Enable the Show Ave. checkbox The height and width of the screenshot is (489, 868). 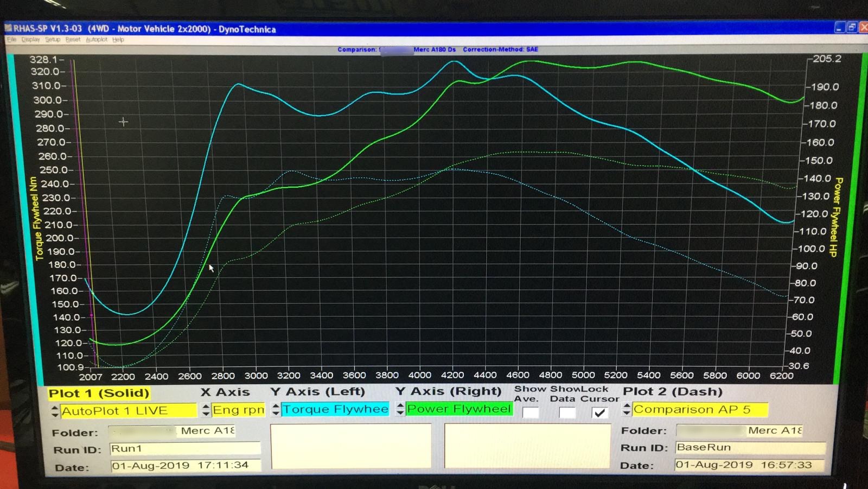531,413
